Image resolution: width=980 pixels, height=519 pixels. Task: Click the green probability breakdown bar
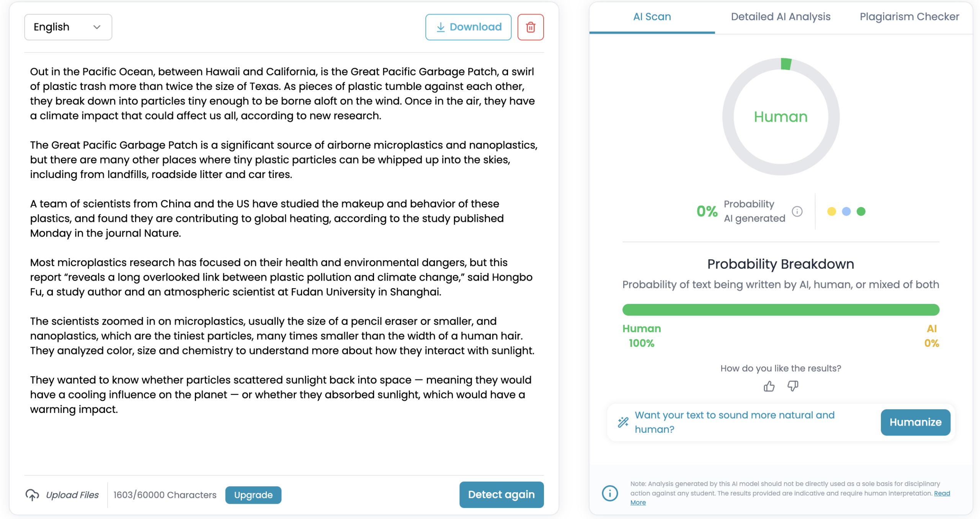[x=780, y=309]
